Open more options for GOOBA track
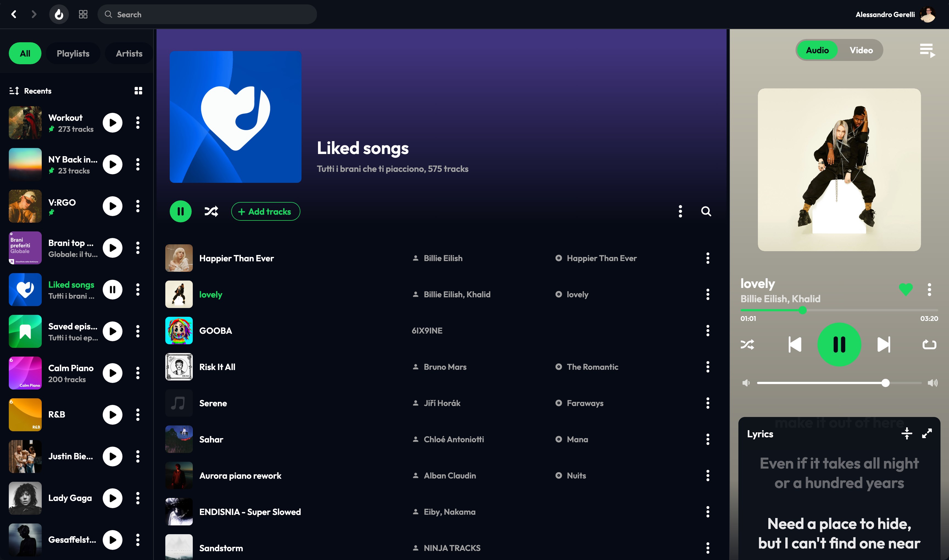The height and width of the screenshot is (560, 949). click(x=708, y=331)
